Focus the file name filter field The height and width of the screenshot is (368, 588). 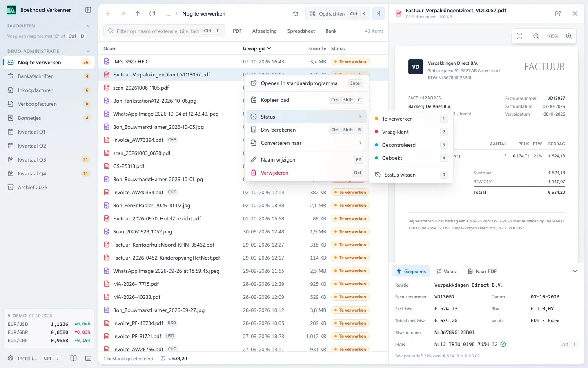click(x=164, y=31)
